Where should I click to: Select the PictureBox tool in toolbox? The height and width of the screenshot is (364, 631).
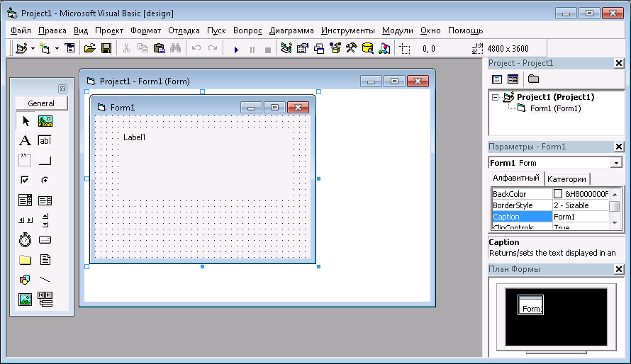(x=45, y=121)
